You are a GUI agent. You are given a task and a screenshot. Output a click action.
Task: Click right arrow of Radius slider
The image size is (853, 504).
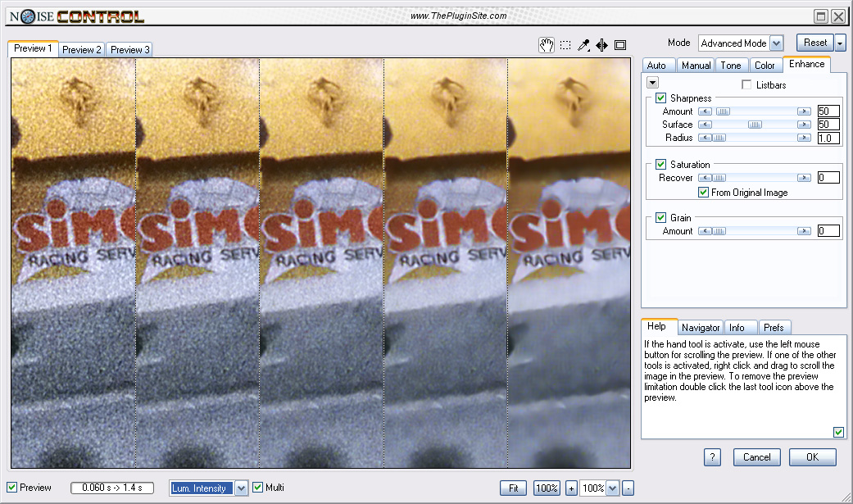point(804,138)
